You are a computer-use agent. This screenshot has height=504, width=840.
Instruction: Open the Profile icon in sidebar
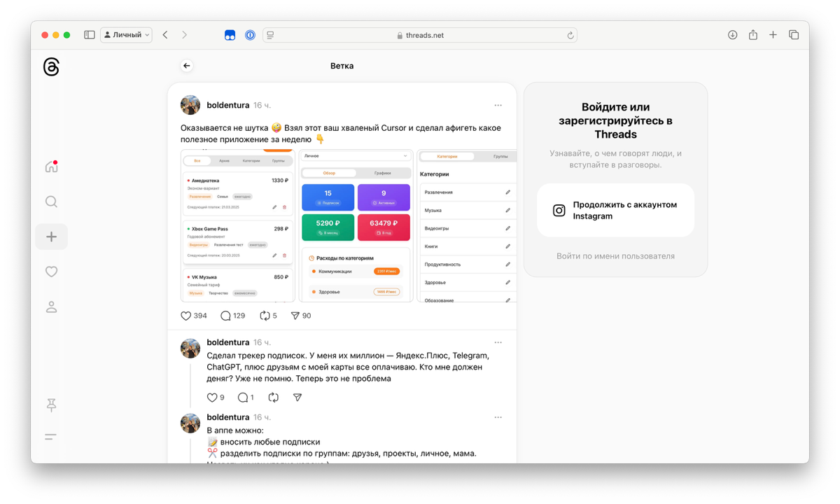click(51, 307)
